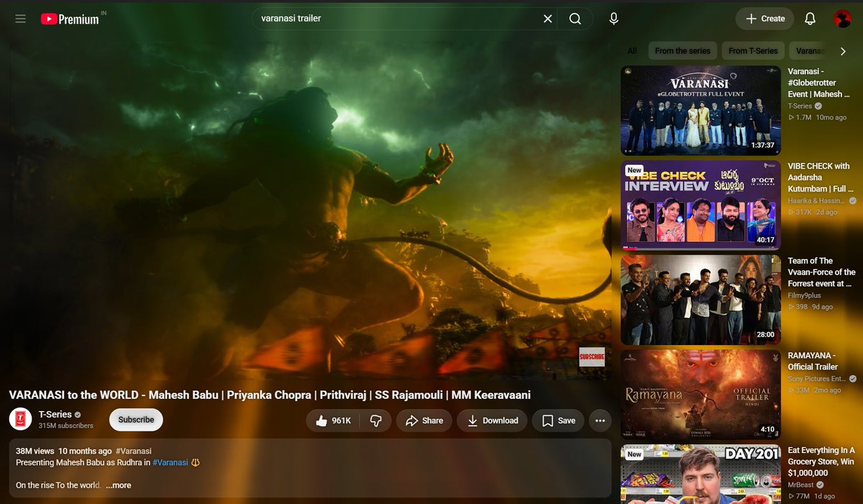This screenshot has height=504, width=863.
Task: Click the grey #Varanasi tag beside the date
Action: pyautogui.click(x=133, y=451)
